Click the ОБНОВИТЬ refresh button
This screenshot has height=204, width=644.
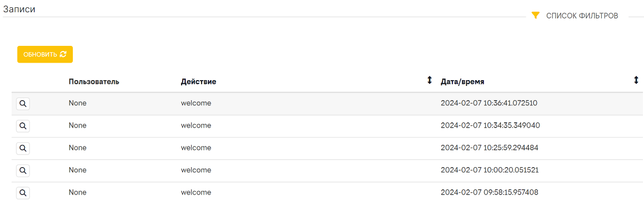coord(45,54)
